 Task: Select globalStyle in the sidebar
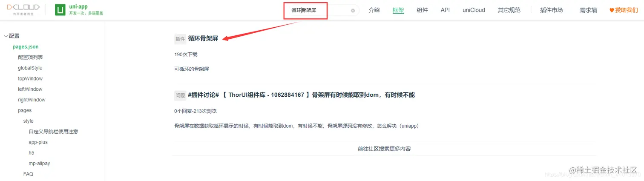[30, 68]
